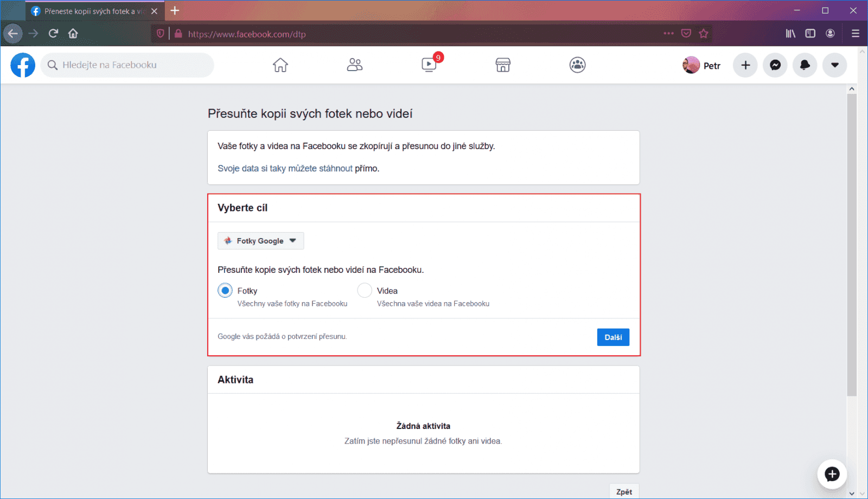This screenshot has width=868, height=499.
Task: Click the Hledejte na Facebooku search field
Action: [x=127, y=65]
